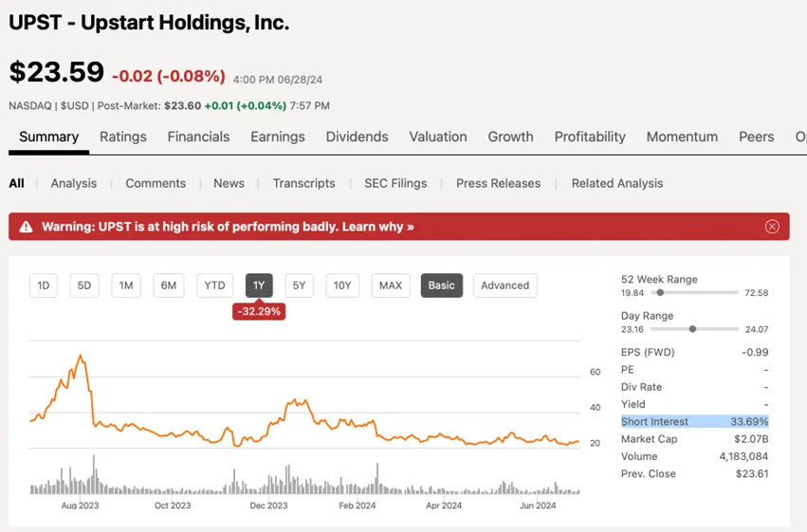
Task: Click the PE label
Action: coord(628,370)
